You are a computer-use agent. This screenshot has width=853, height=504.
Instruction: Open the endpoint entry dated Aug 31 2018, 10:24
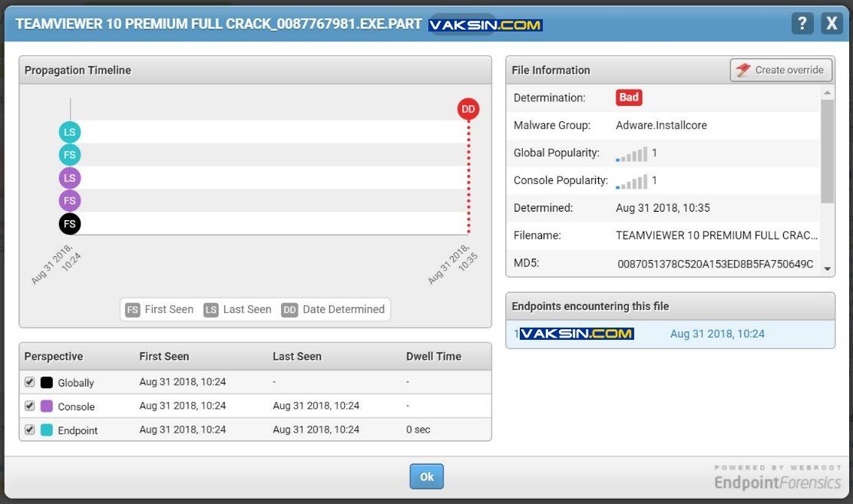(x=670, y=334)
